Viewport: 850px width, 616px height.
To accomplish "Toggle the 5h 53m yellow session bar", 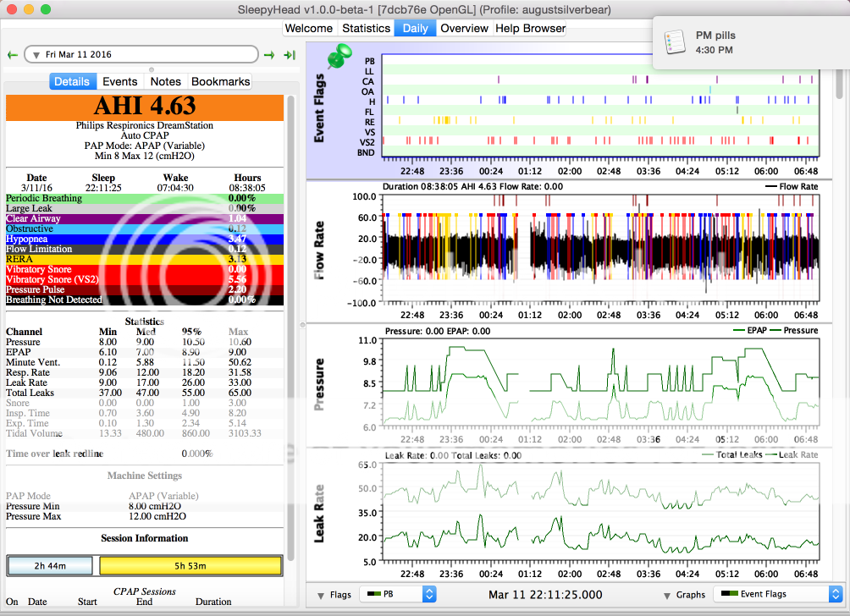I will click(x=190, y=565).
